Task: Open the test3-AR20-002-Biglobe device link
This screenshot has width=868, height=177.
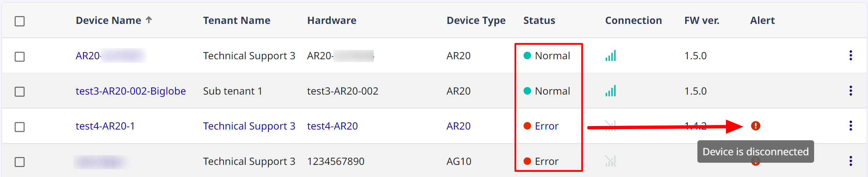Action: click(131, 91)
